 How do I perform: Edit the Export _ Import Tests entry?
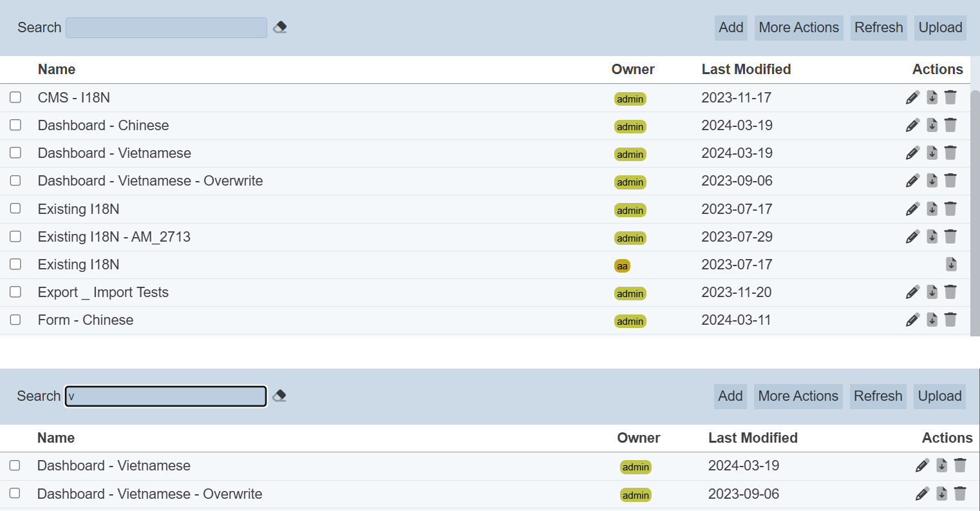[x=912, y=293]
